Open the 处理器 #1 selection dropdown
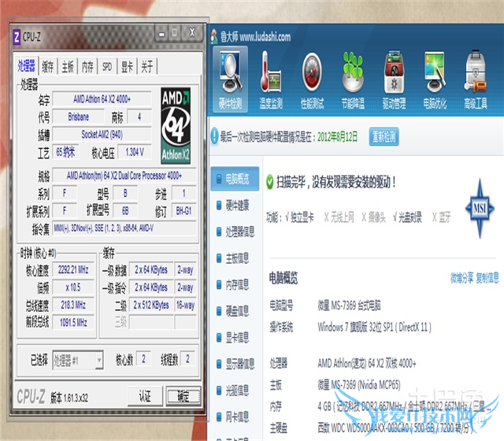Screen dimensions: 504x441 coord(78,361)
